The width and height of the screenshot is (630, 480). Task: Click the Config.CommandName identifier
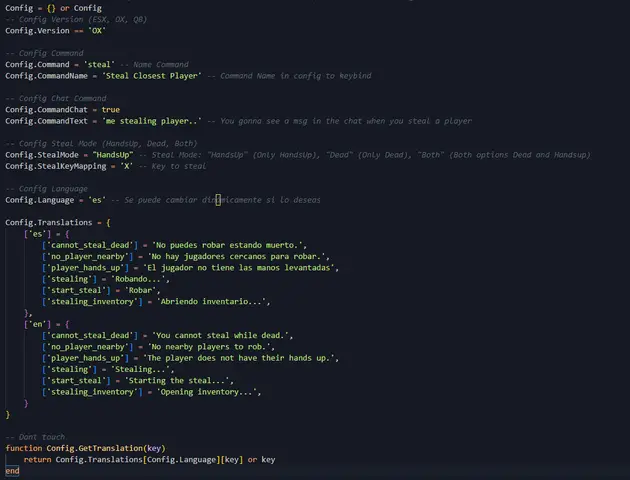pos(46,76)
